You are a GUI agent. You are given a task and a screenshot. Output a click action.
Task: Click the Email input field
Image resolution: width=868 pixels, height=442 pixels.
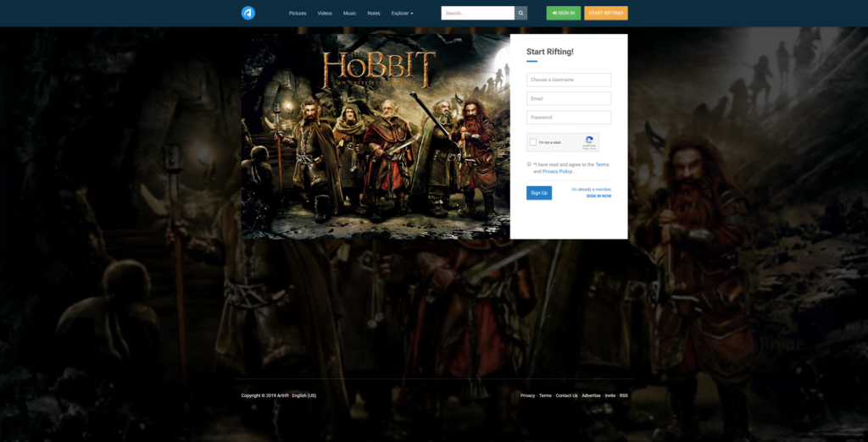tap(569, 98)
